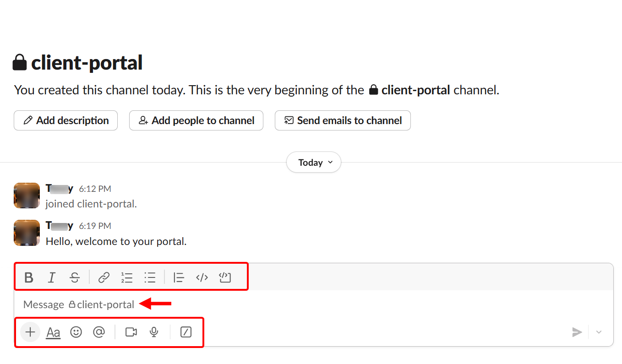Format text as blockquote
622x364 pixels.
pyautogui.click(x=179, y=277)
